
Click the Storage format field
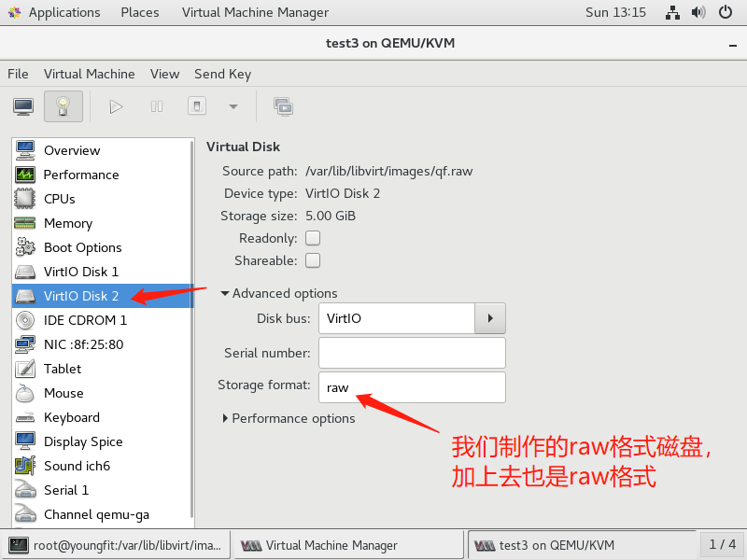coord(412,387)
